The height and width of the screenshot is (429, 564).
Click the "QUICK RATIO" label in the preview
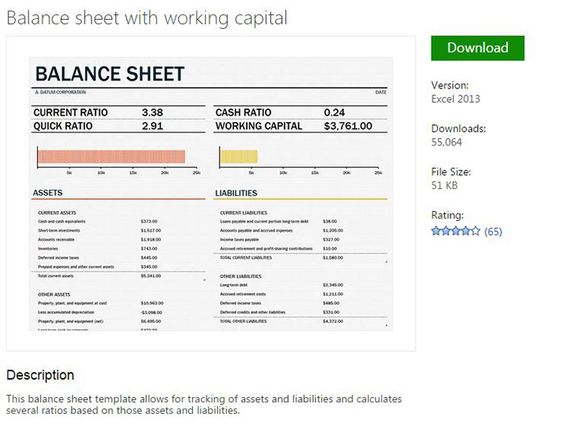pyautogui.click(x=63, y=126)
